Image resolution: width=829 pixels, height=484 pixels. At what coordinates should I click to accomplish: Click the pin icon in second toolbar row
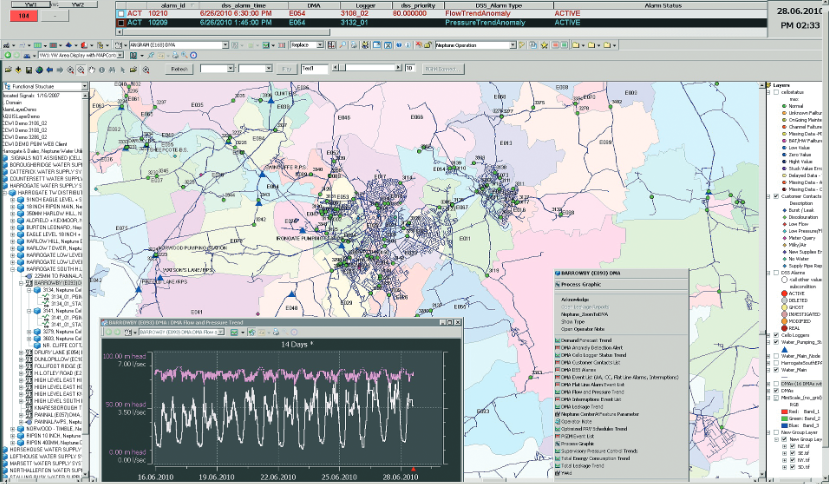pos(151,55)
